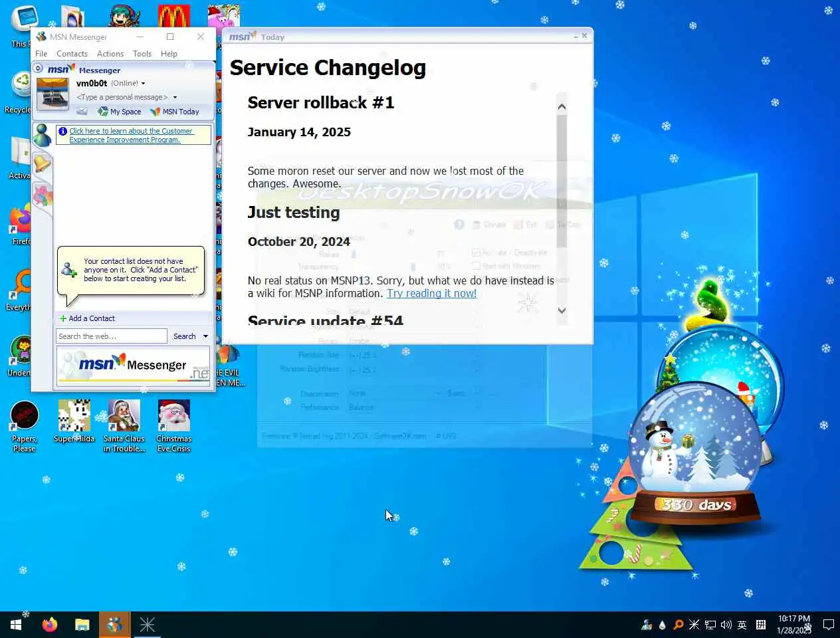Click the DesktopSnowOK snowflake taskbar button
Image resolution: width=840 pixels, height=638 pixels.
(x=147, y=625)
